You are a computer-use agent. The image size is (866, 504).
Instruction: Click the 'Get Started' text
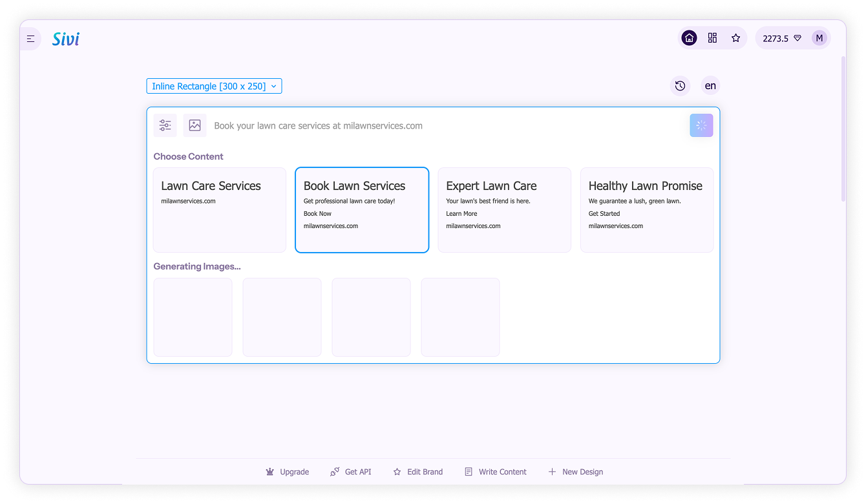point(604,213)
